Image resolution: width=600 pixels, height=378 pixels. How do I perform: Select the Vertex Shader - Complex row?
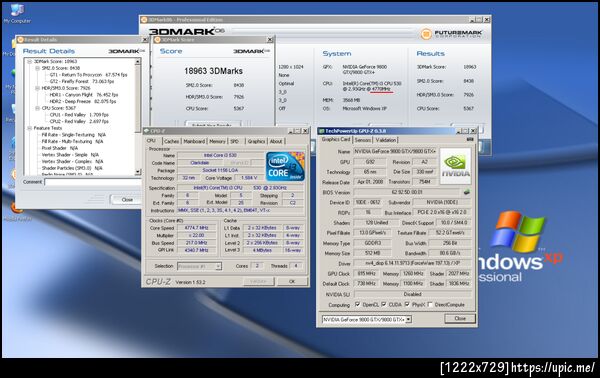coord(72,161)
